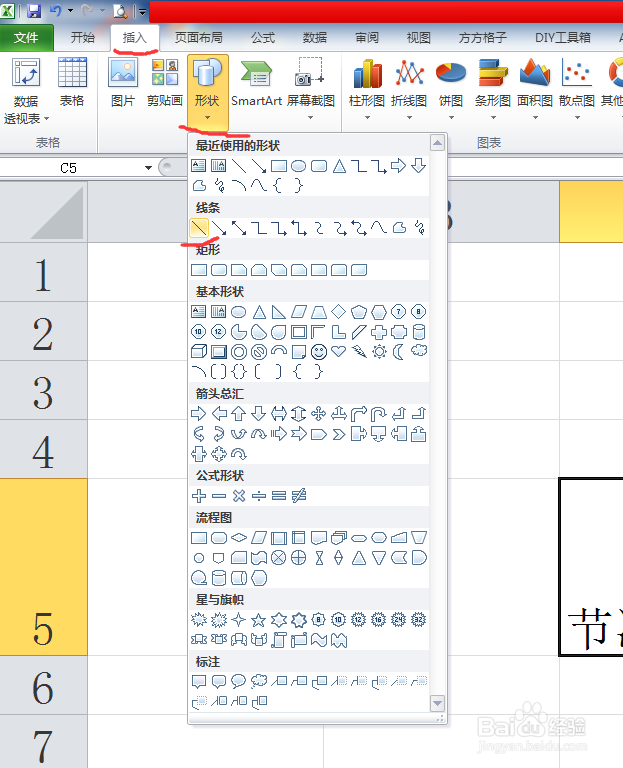Select row 2 header
This screenshot has height=768, width=623.
[x=43, y=332]
